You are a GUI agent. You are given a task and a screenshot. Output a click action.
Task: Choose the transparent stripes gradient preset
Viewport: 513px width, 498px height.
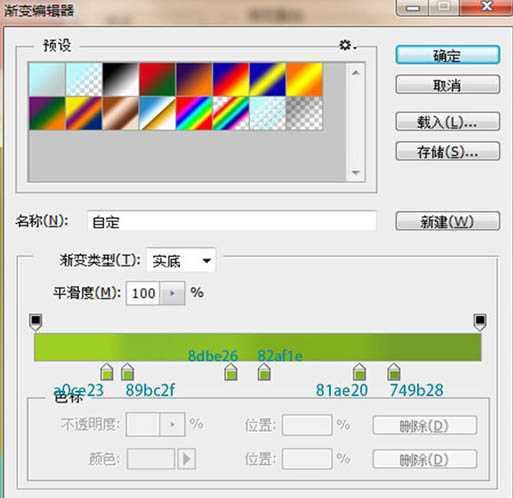[268, 113]
